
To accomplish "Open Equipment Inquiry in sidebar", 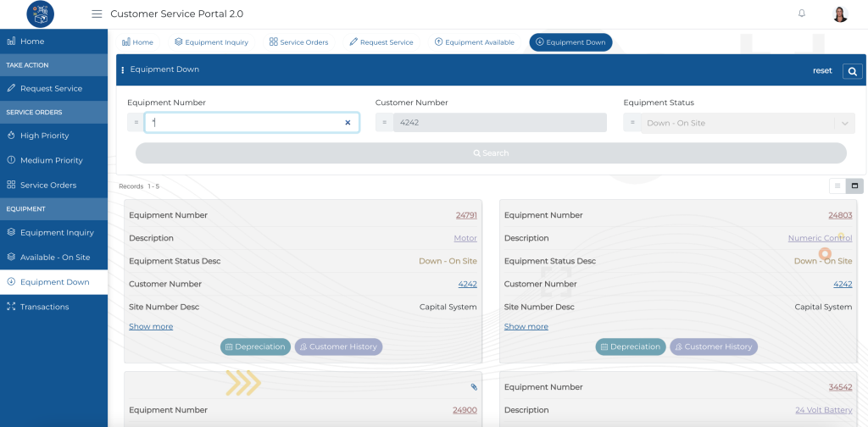I will (x=53, y=232).
